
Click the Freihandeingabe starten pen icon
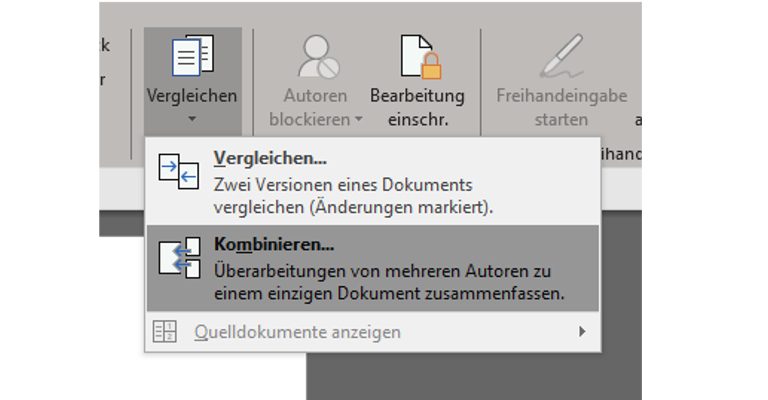click(562, 57)
